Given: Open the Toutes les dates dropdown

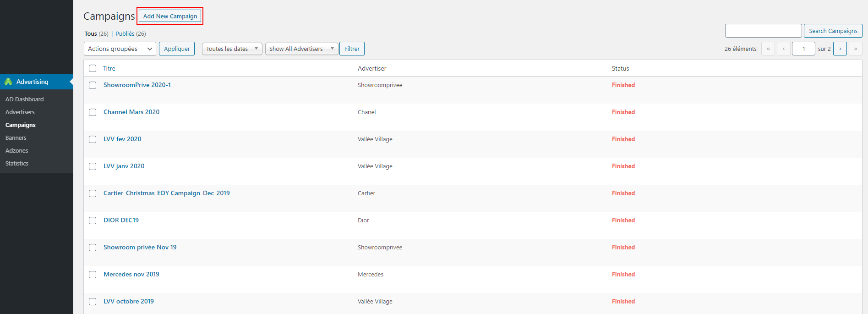Looking at the screenshot, I should pos(232,49).
